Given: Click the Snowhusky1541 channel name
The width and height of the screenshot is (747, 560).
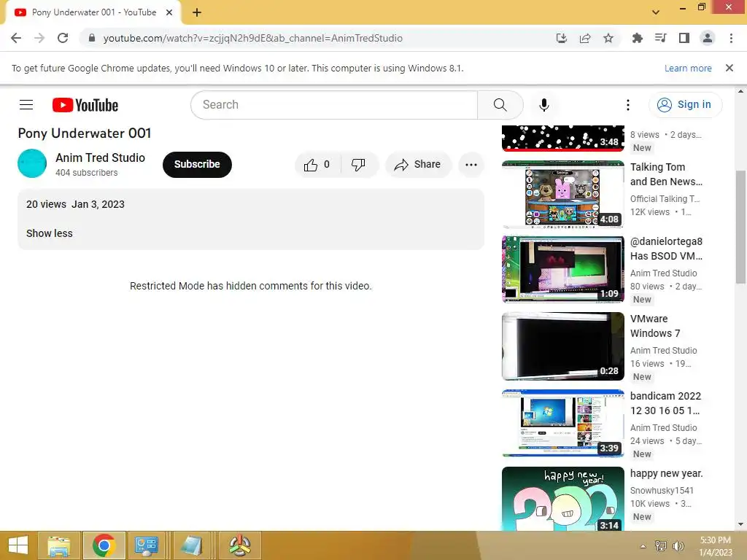Looking at the screenshot, I should click(x=662, y=491).
